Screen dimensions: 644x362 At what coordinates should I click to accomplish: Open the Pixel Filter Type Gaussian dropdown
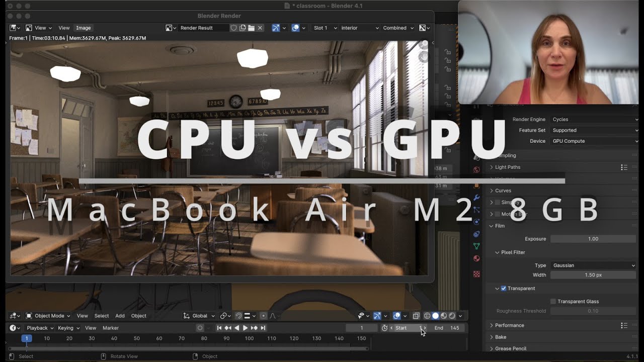[x=594, y=265]
